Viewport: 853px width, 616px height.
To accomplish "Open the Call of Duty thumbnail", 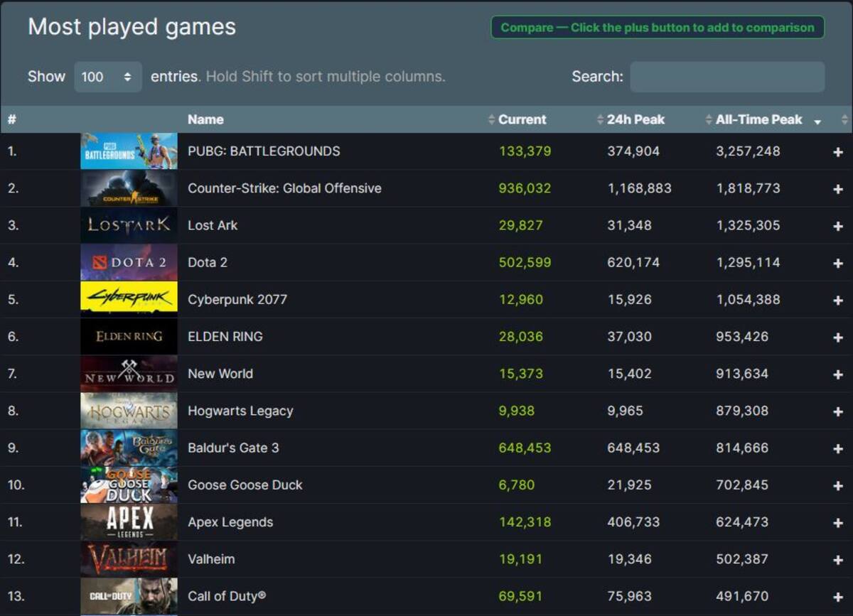I will [129, 596].
